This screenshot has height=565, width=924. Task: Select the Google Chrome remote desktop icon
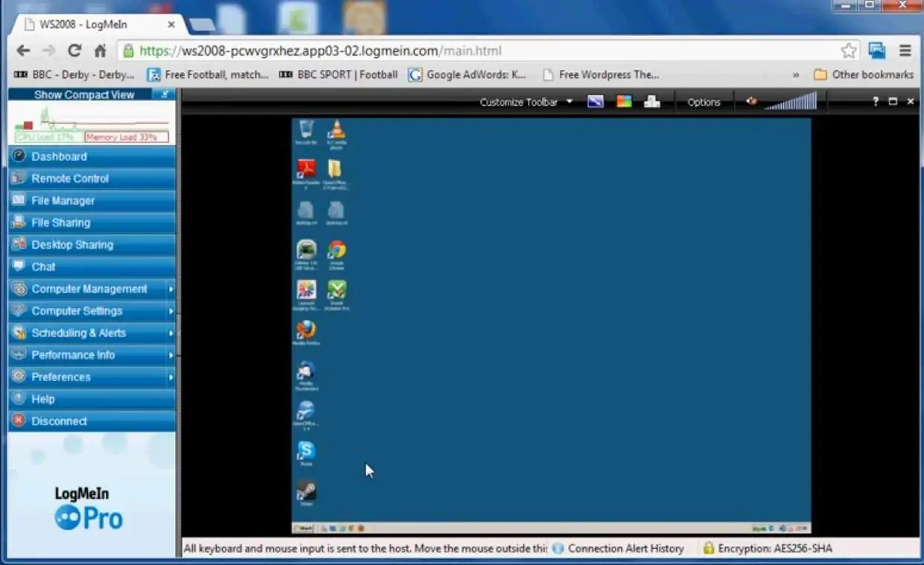tap(337, 254)
